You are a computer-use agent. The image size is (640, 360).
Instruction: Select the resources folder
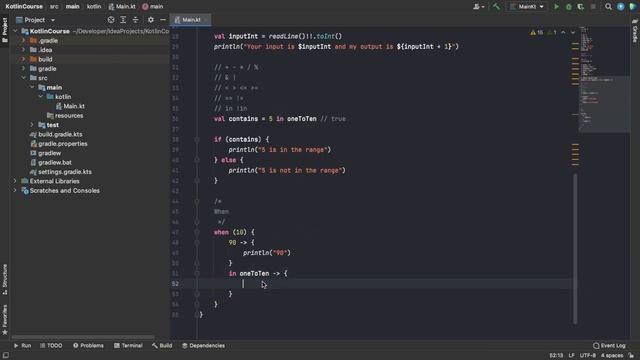tap(65, 116)
